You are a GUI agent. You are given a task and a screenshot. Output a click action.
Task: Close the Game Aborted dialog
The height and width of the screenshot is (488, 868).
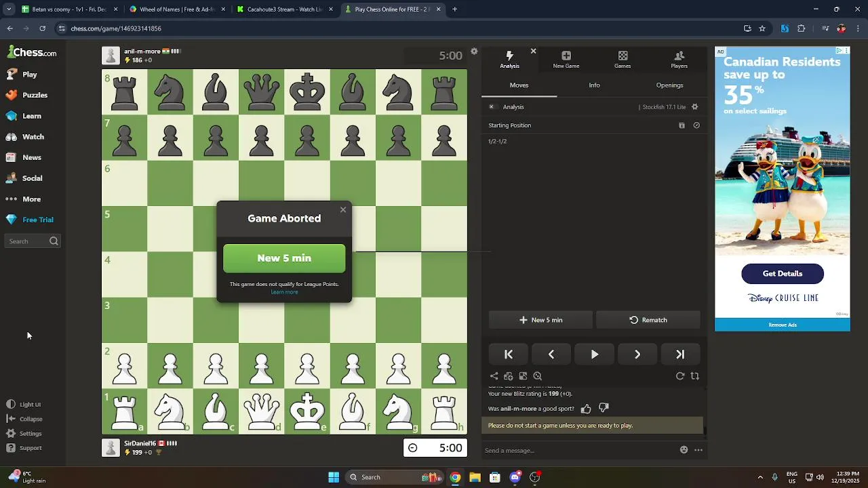(343, 209)
